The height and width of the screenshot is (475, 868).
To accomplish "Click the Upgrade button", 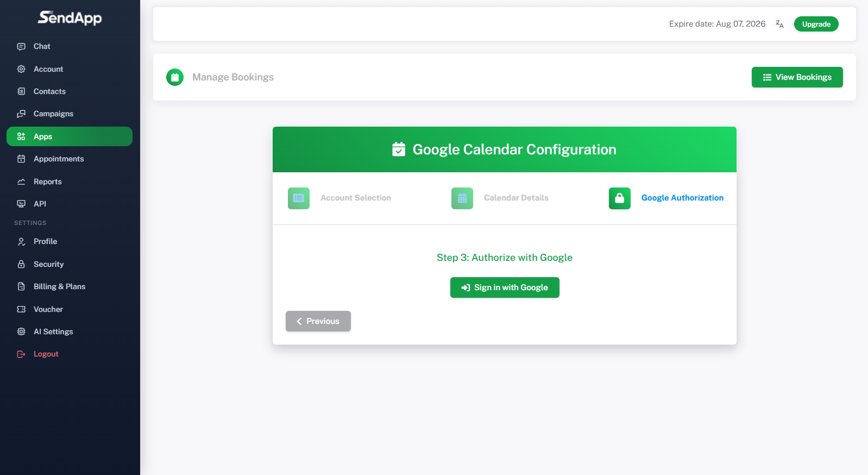I will coord(816,24).
